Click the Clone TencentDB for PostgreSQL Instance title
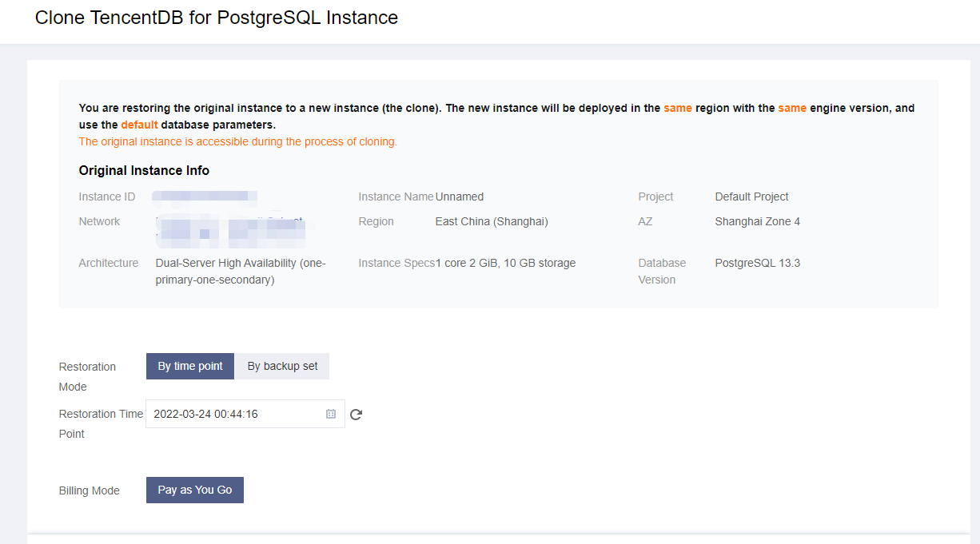 [216, 18]
